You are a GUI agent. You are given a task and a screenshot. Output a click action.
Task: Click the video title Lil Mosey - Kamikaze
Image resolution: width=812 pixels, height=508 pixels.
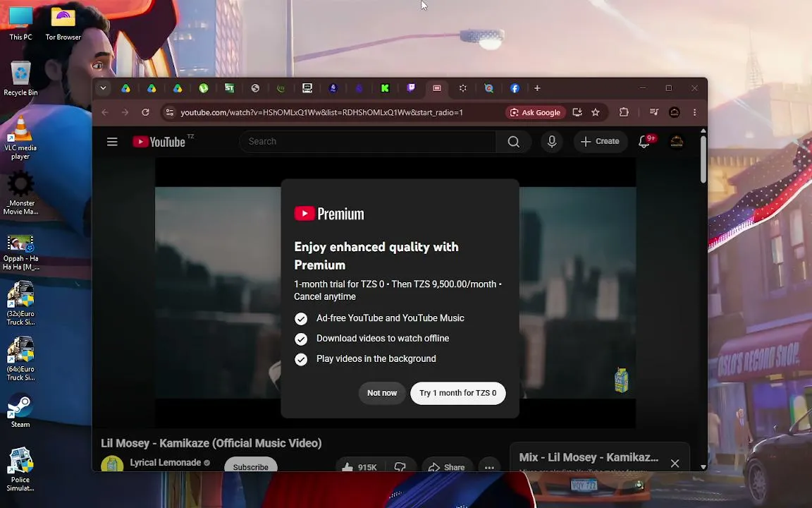(x=211, y=443)
